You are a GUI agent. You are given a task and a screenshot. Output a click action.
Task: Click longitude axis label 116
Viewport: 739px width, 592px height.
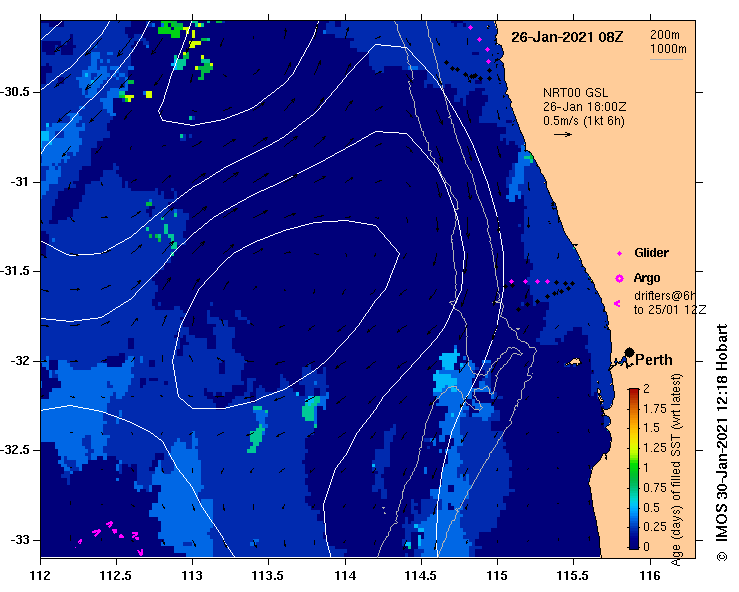(650, 576)
